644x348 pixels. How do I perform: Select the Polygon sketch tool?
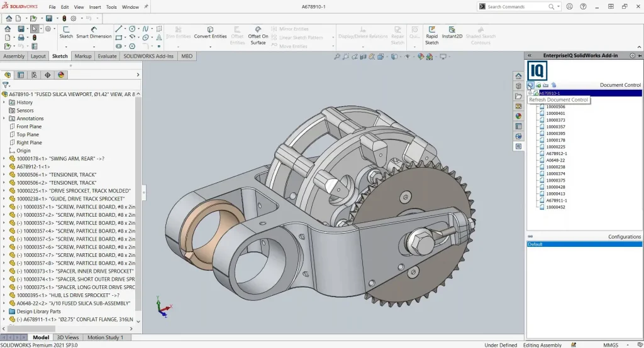(132, 46)
